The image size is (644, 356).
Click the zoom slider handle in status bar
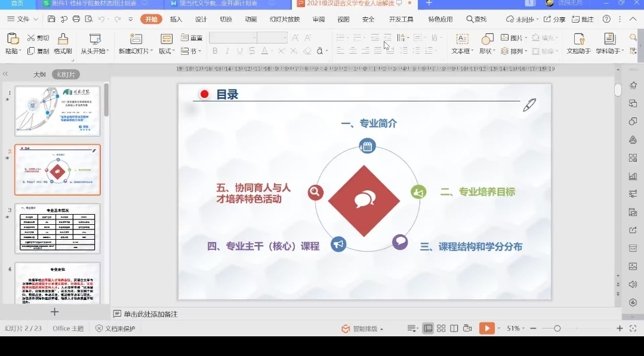click(x=557, y=329)
